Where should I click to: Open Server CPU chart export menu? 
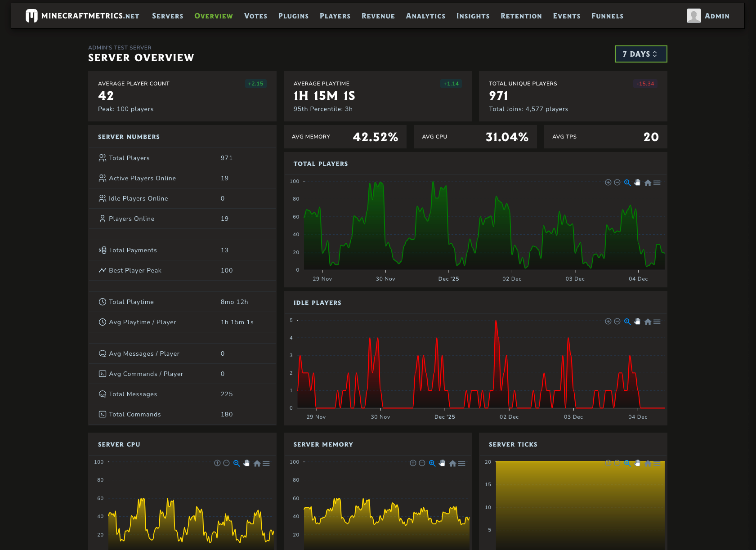[266, 463]
